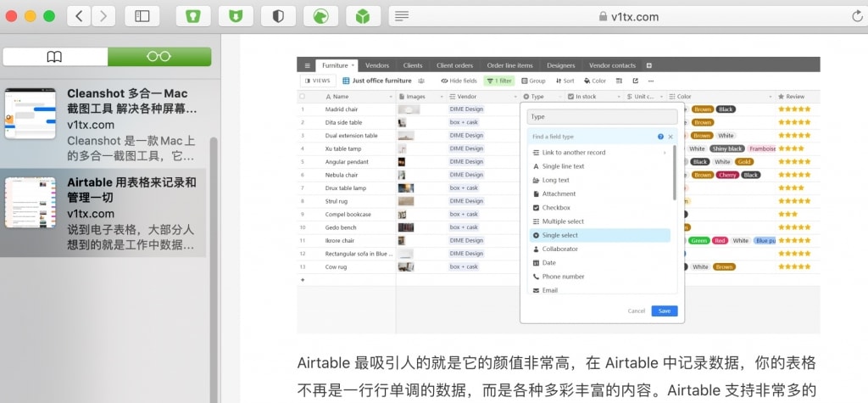Click Hide fields in Airtable toolbar
The height and width of the screenshot is (403, 868).
coord(459,81)
